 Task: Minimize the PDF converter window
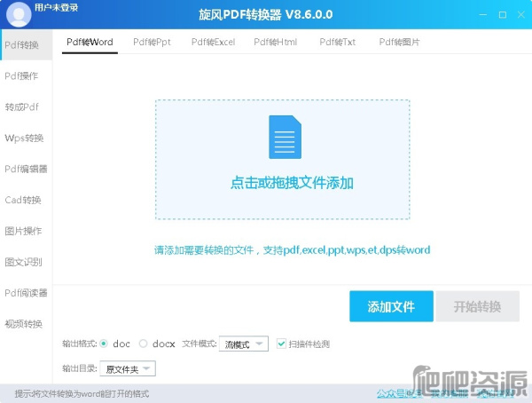point(483,14)
